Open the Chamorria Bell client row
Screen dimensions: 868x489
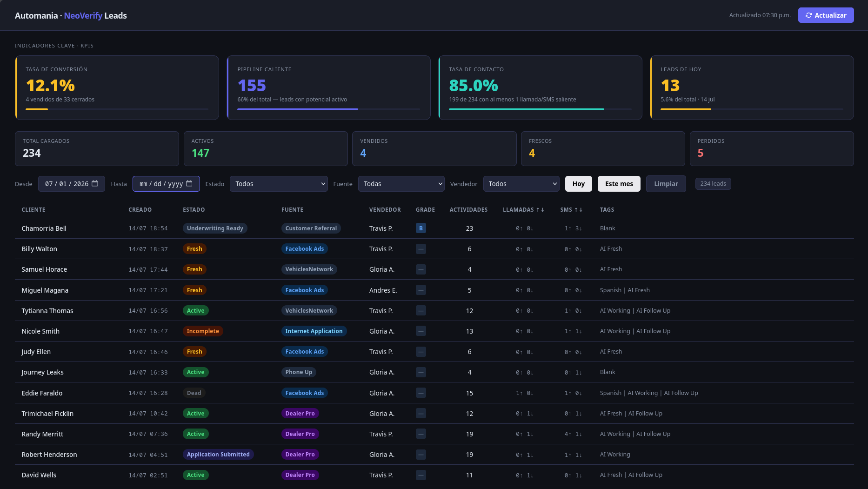[x=434, y=228]
